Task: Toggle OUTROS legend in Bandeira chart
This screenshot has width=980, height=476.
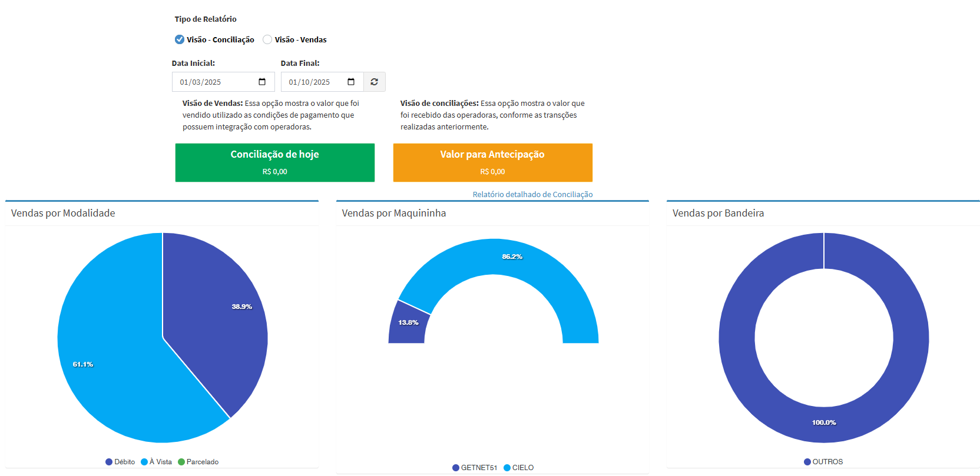Action: click(x=823, y=462)
